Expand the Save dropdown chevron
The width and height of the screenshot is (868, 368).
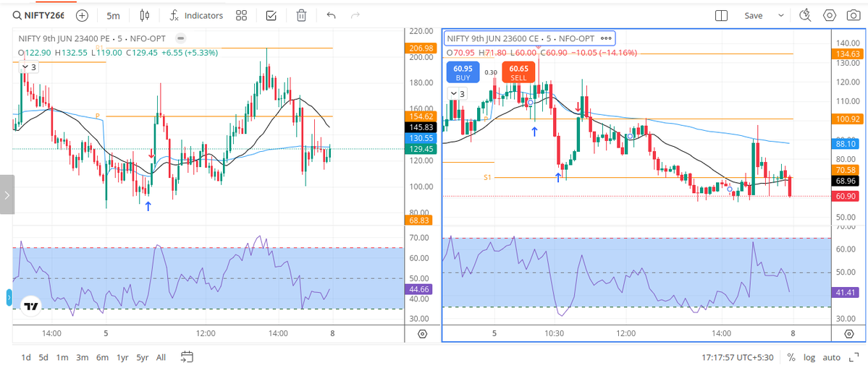pyautogui.click(x=781, y=15)
